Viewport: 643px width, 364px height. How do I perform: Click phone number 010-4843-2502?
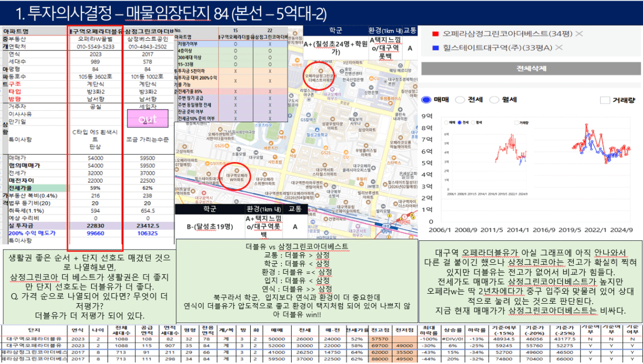147,46
